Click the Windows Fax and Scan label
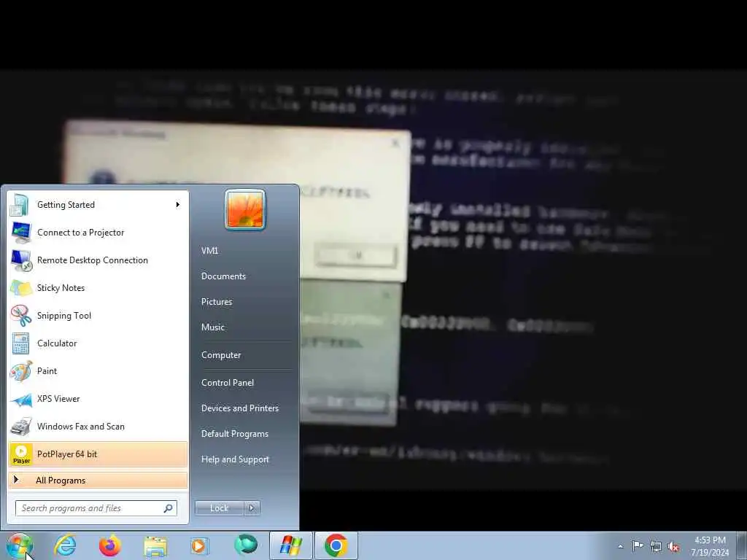Viewport: 747px width, 560px height. click(81, 427)
